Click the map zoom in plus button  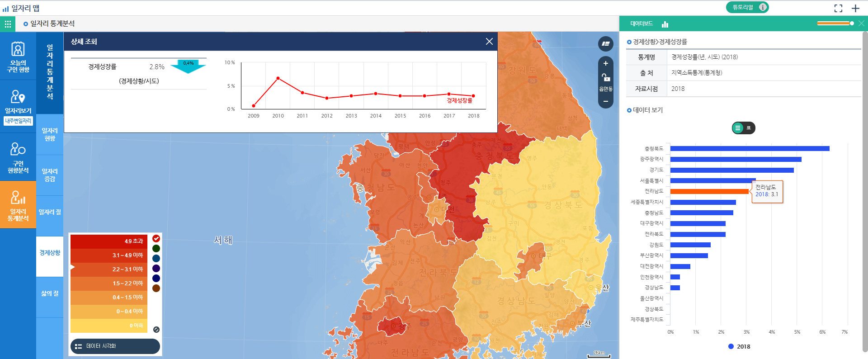605,63
